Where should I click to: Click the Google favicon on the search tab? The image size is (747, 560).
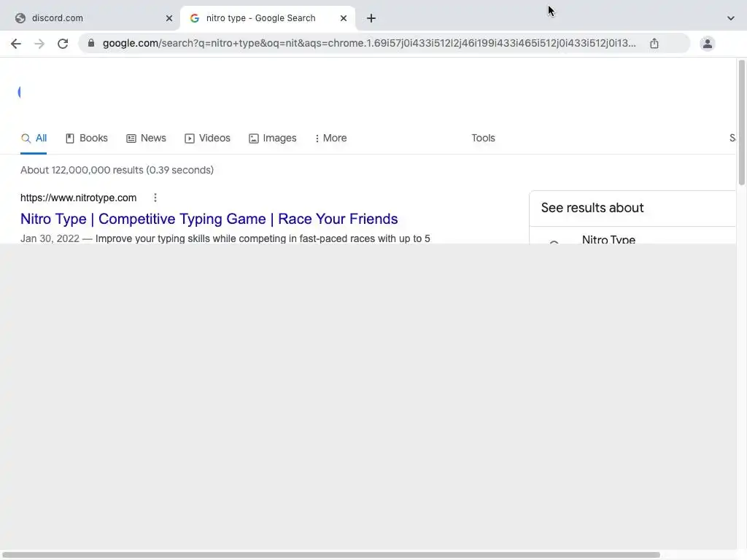[194, 18]
